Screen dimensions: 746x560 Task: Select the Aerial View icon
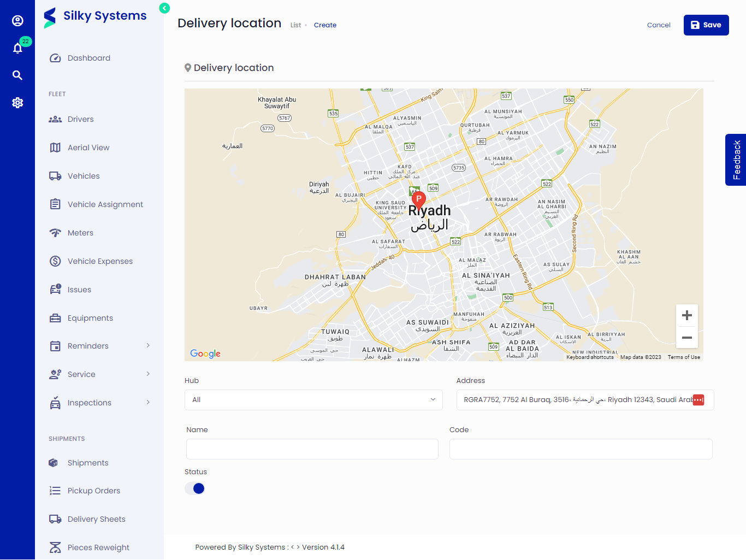pyautogui.click(x=55, y=147)
